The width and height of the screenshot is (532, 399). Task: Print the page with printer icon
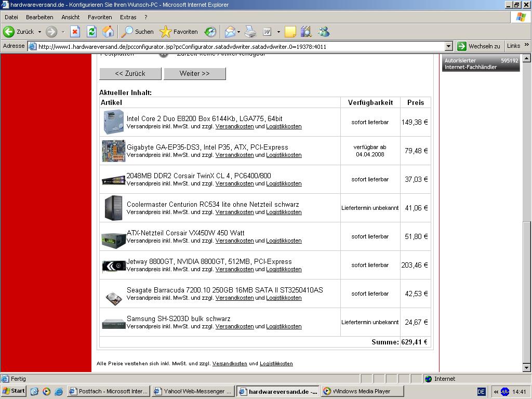[x=251, y=32]
